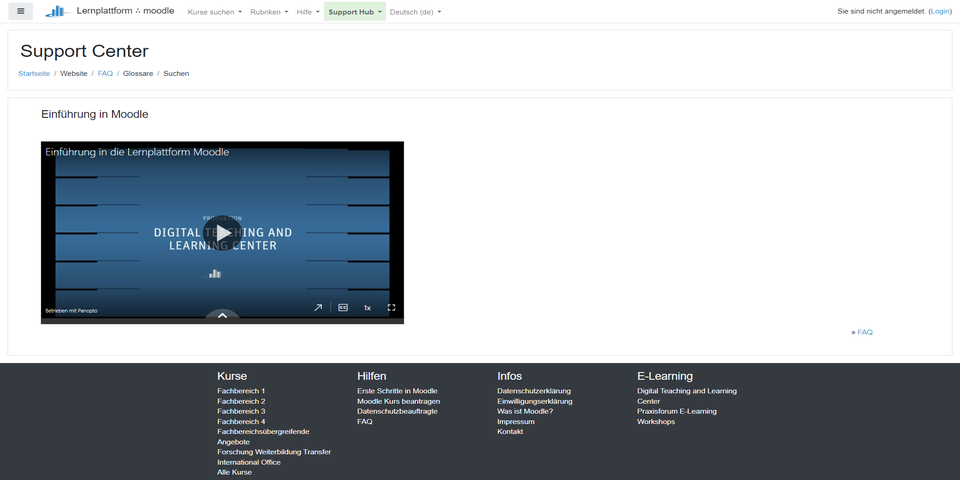The image size is (960, 480).
Task: Open video in Panopto arrow icon
Action: pos(318,308)
